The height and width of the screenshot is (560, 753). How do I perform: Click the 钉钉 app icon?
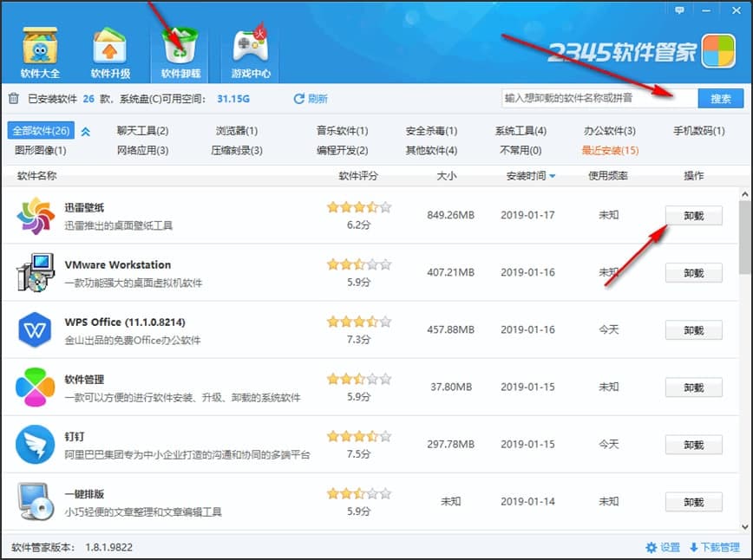(36, 445)
